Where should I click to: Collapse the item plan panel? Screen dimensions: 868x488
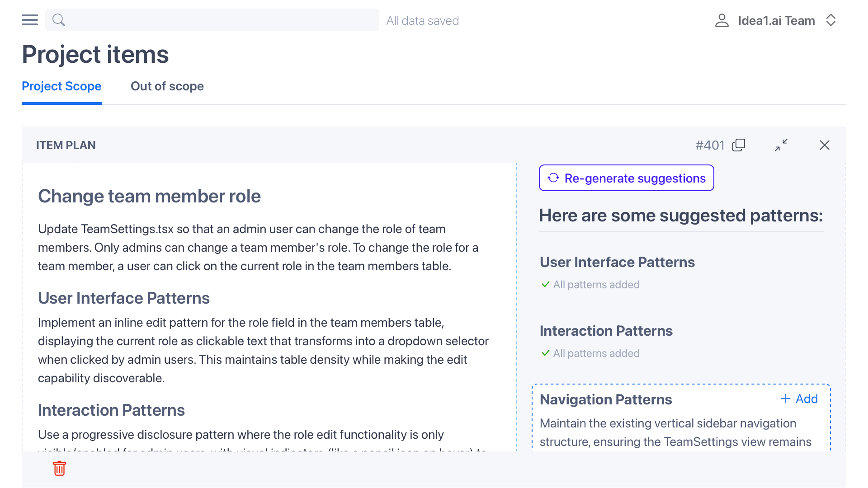pyautogui.click(x=782, y=145)
